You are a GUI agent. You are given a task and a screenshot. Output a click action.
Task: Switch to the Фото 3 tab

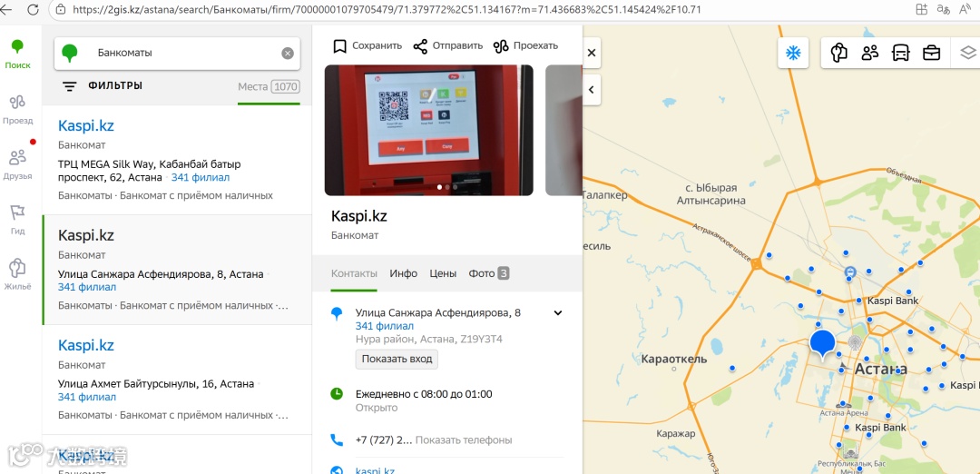pos(489,273)
